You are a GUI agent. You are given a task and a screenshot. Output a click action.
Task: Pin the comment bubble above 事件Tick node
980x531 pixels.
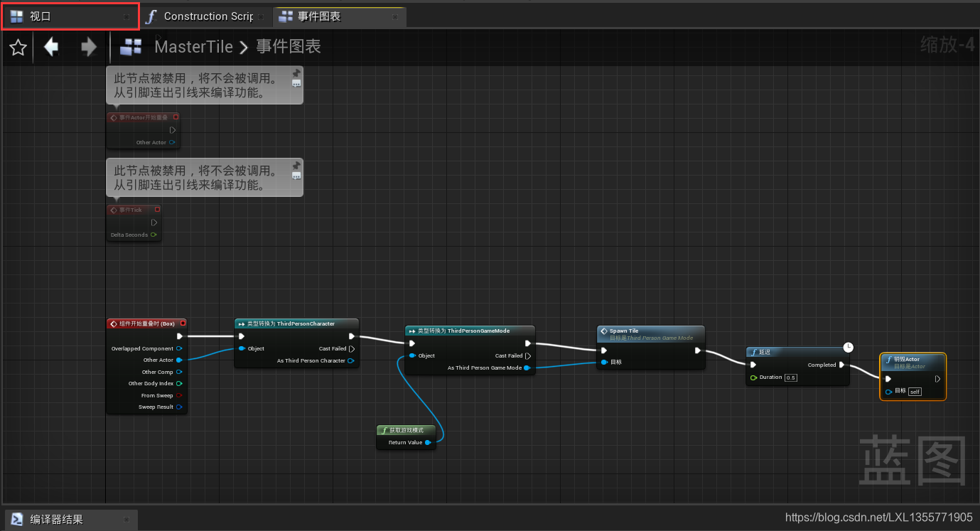pos(296,165)
